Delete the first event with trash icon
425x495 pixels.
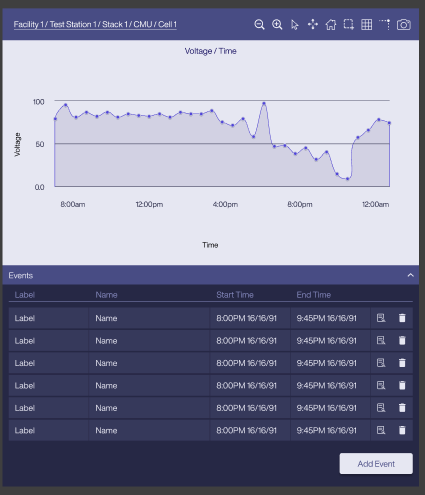(402, 318)
